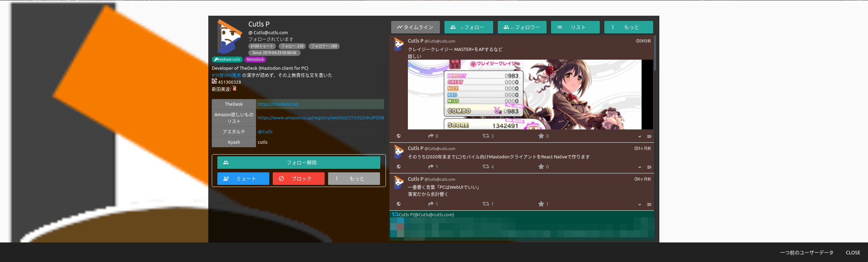Click the ミュート mute button
This screenshot has height=262, width=868.
pos(243,179)
